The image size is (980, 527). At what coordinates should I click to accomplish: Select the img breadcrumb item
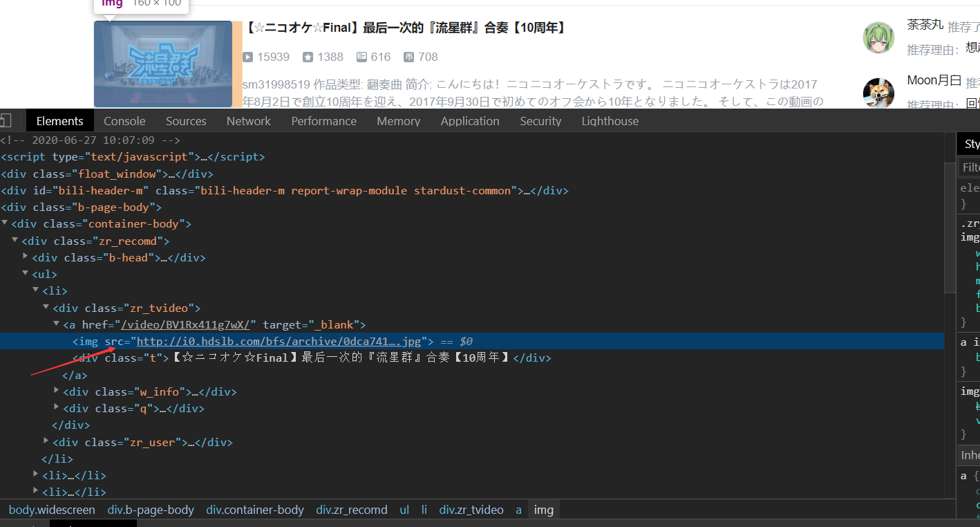point(544,510)
